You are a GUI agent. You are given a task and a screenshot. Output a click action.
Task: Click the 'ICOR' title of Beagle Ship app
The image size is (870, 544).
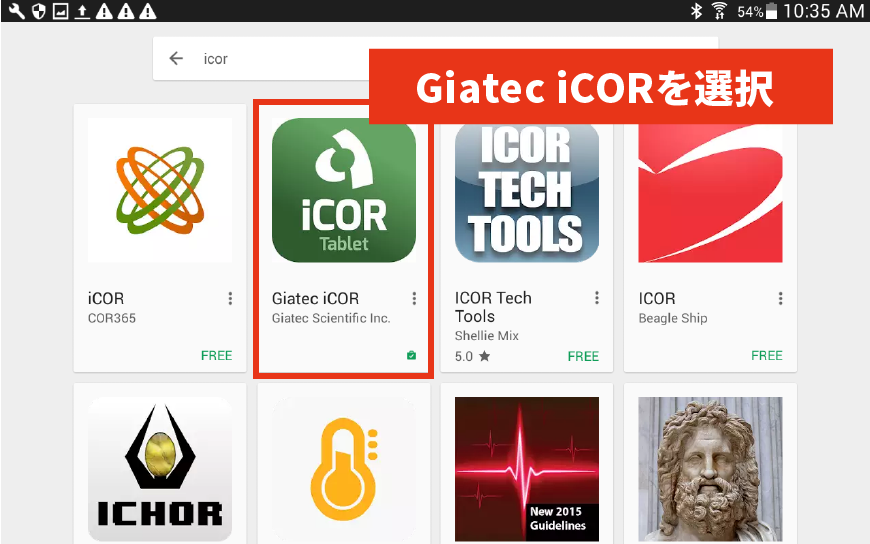tap(657, 299)
